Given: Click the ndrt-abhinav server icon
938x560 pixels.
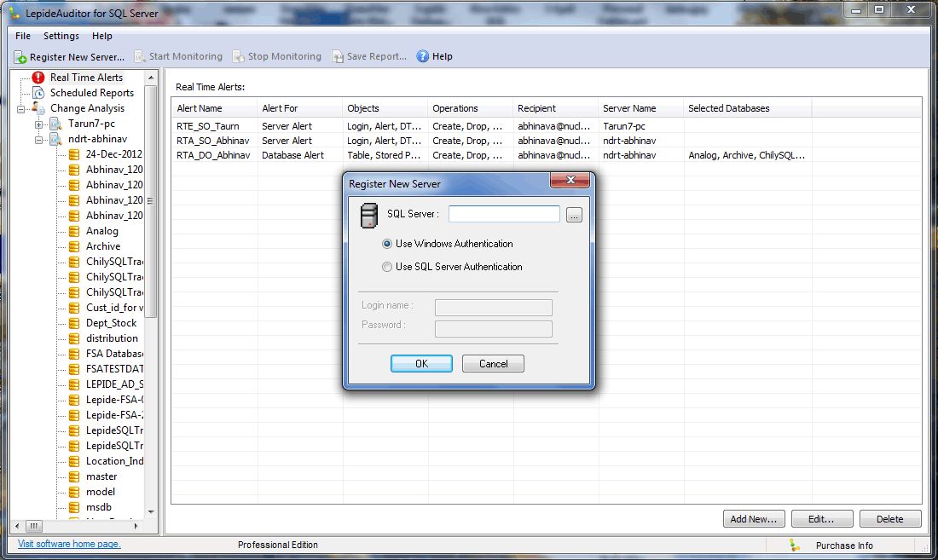Looking at the screenshot, I should pyautogui.click(x=56, y=139).
